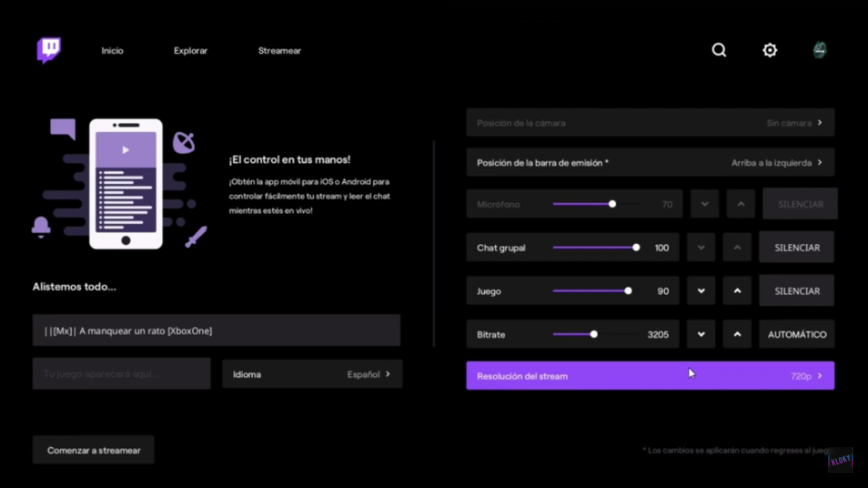Open Posición de la cámara option
The image size is (868, 488).
(x=650, y=123)
